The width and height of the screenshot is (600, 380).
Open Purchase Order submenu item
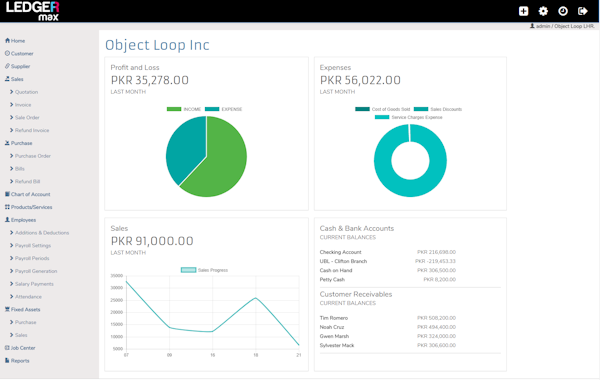33,156
